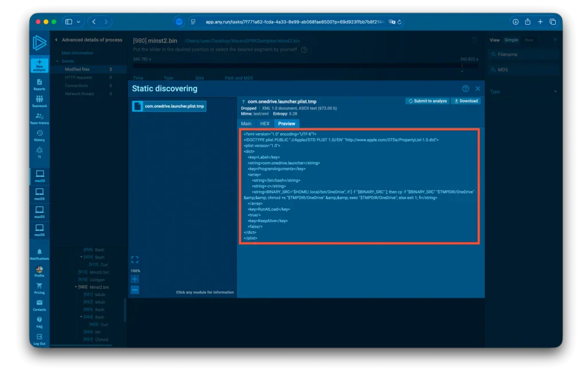
Task: Open the Reports panel
Action: (x=39, y=83)
